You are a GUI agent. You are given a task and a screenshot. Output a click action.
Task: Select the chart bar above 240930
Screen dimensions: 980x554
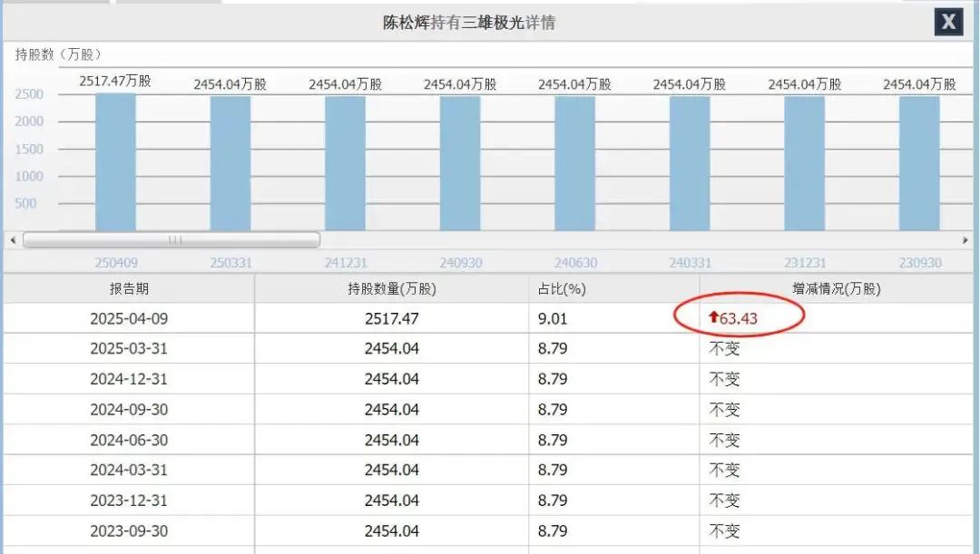(460, 163)
